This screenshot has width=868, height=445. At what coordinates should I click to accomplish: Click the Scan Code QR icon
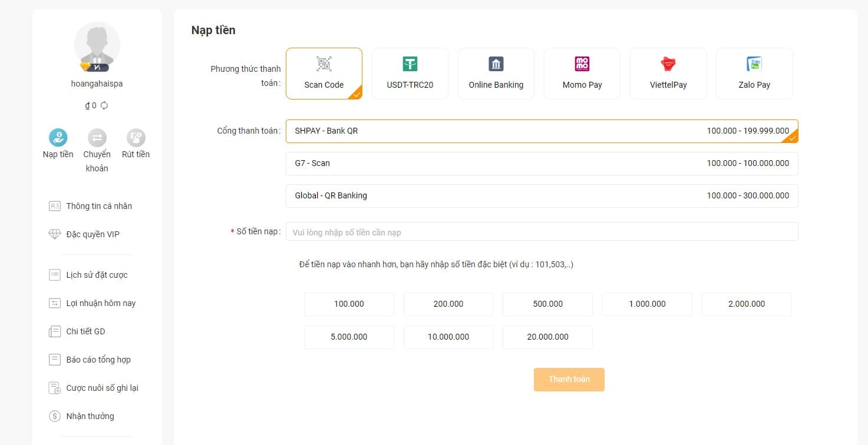coord(324,64)
